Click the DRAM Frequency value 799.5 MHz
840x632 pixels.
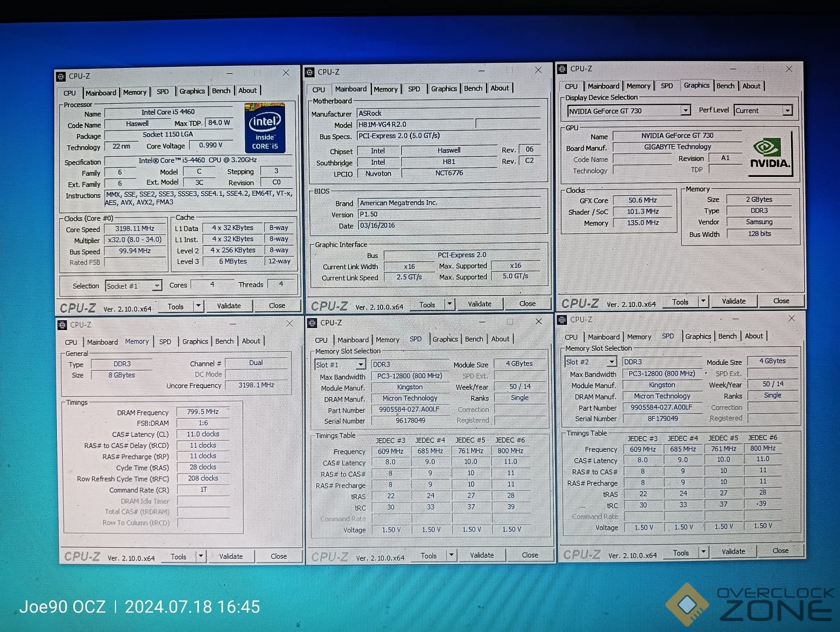203,412
